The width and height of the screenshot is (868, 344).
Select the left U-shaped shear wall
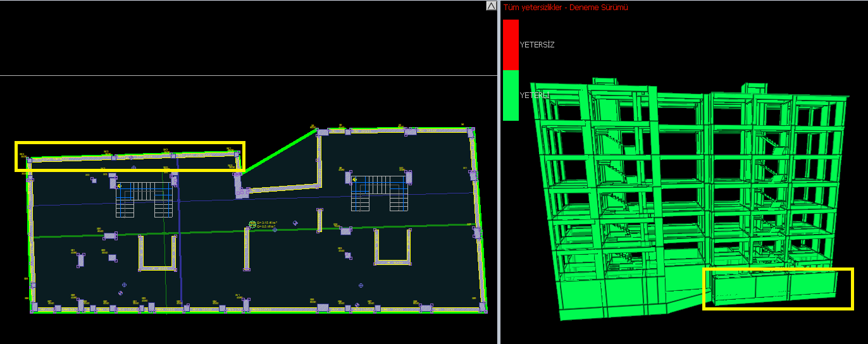157,254
